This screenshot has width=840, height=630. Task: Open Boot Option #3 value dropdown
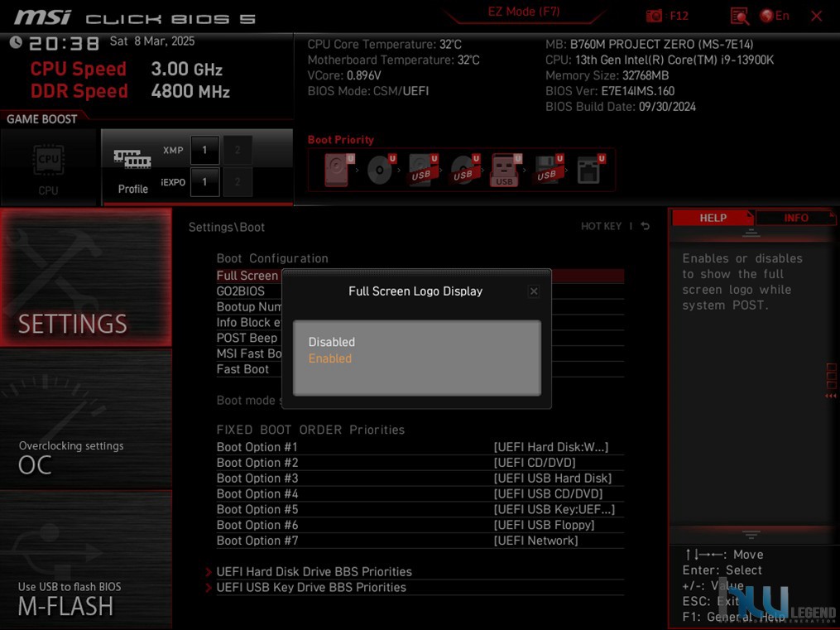point(552,479)
